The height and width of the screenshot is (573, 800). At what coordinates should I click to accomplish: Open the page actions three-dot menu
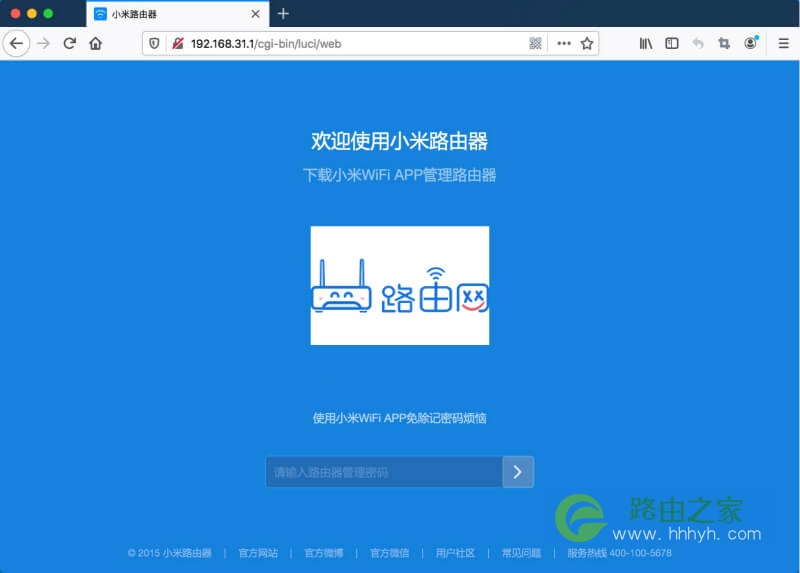point(564,43)
